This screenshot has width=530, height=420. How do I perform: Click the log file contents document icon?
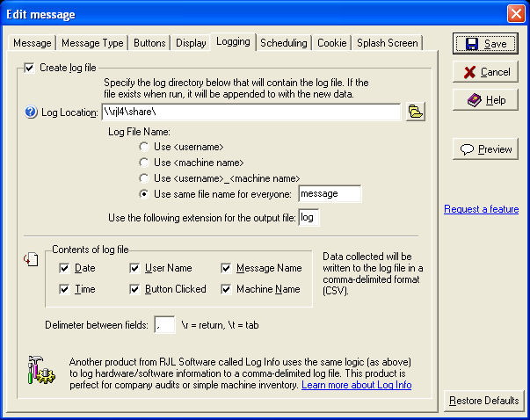[31, 259]
